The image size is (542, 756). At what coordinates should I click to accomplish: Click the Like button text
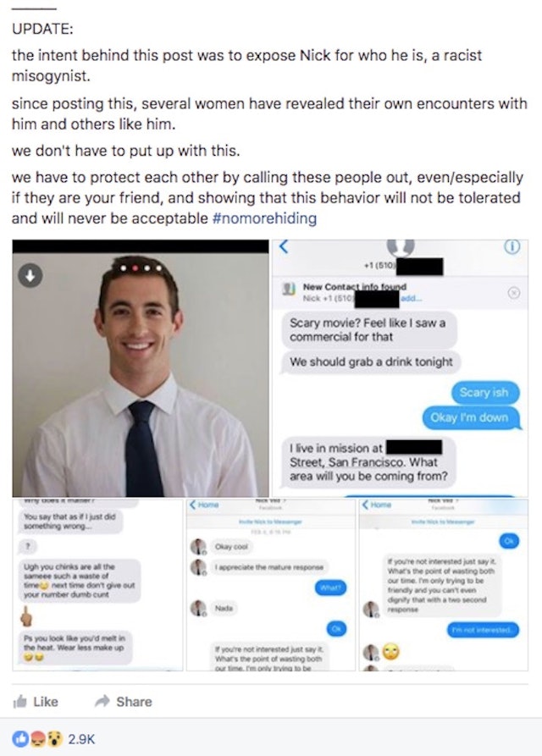click(x=46, y=702)
